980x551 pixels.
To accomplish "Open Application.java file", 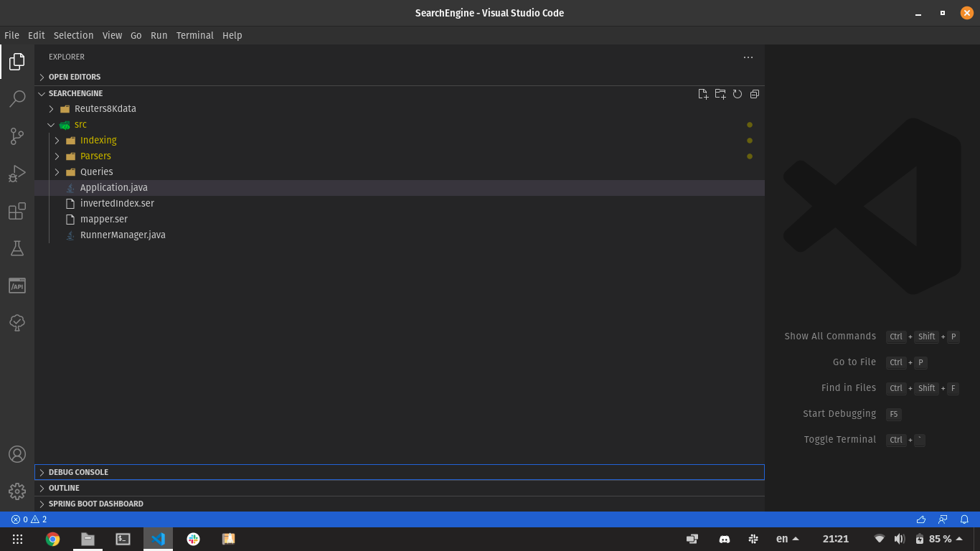I will pyautogui.click(x=400, y=188).
